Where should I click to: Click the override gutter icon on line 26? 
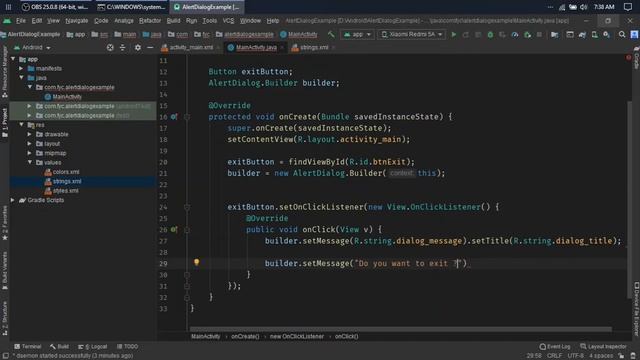click(x=174, y=229)
